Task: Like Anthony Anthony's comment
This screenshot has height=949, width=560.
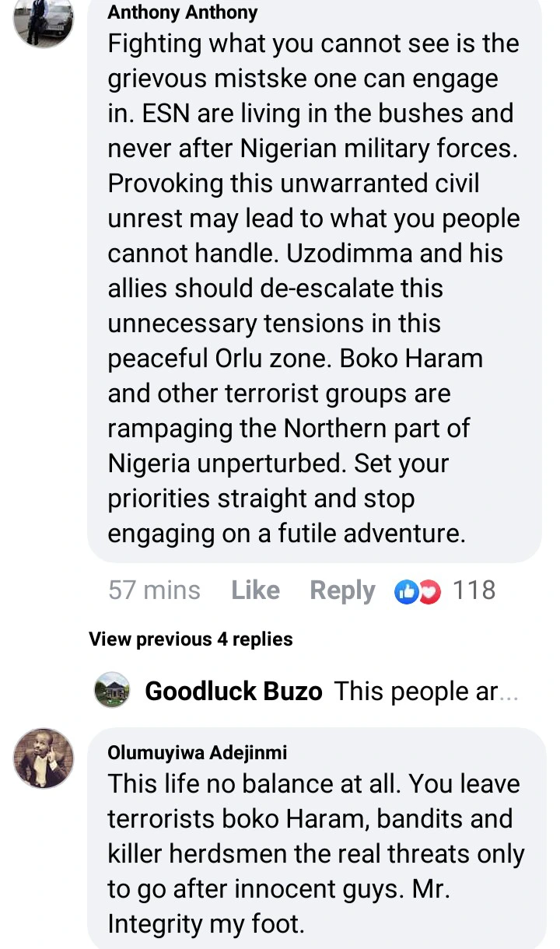Action: tap(255, 591)
